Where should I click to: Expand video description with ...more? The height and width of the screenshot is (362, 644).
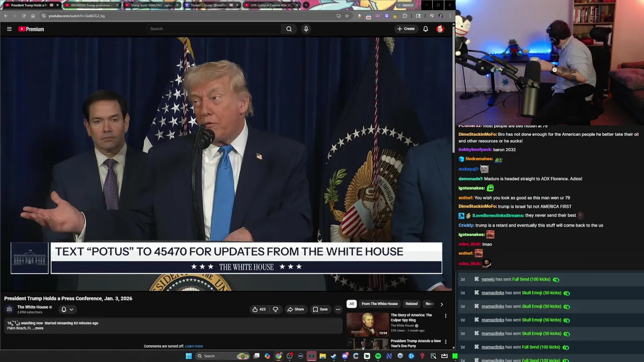point(38,328)
